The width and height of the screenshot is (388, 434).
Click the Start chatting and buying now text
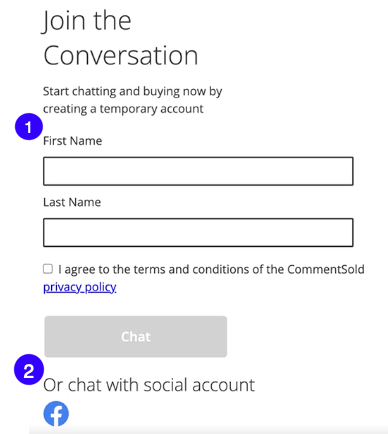(x=133, y=91)
